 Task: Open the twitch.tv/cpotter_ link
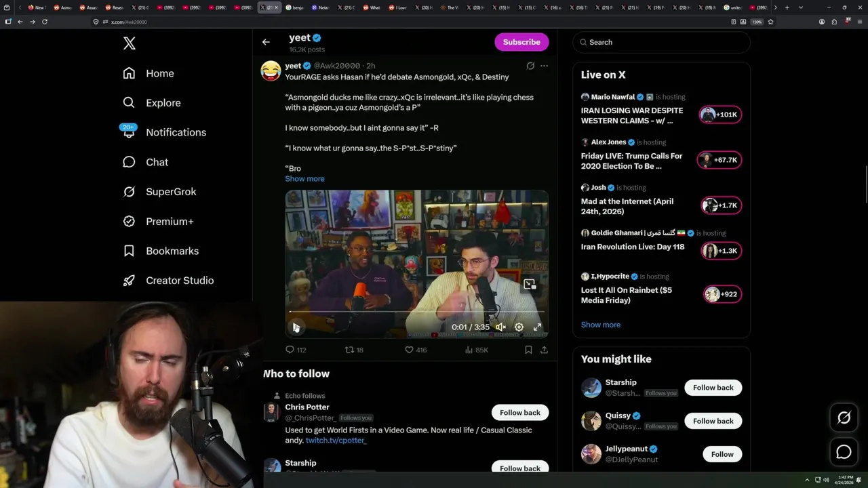[x=336, y=441]
